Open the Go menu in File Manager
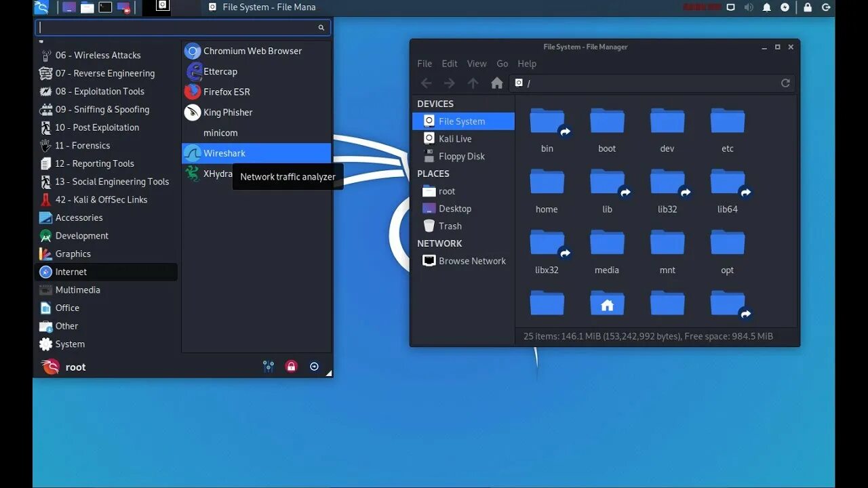The image size is (868, 488). (502, 64)
